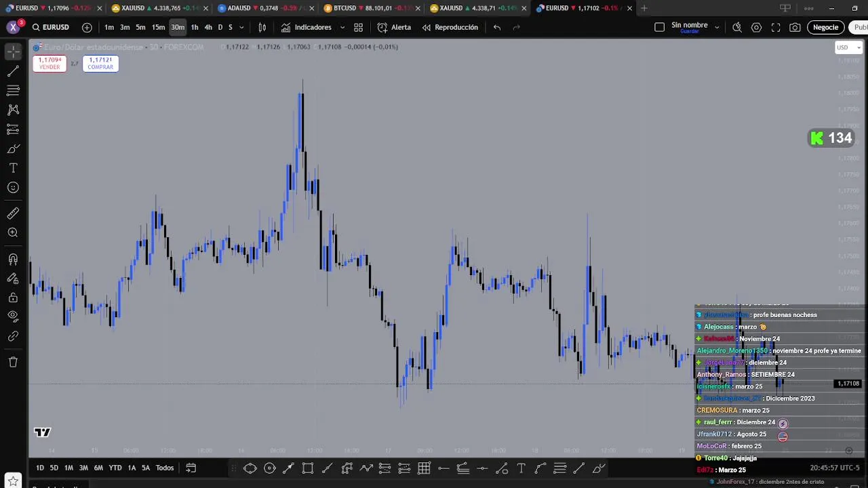Click the link drawings chain icon
Screen dimensions: 868x488
13,335
